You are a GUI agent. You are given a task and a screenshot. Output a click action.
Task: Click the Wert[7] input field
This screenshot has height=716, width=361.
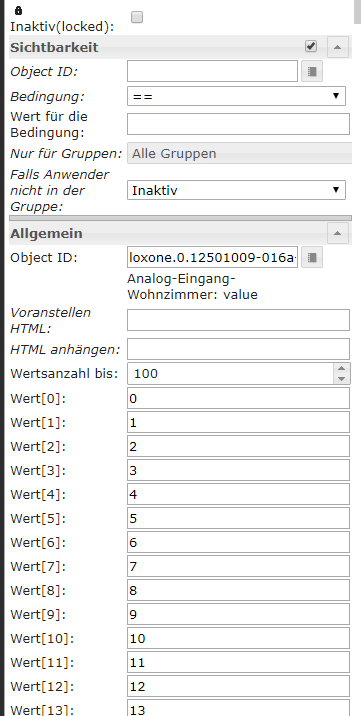[238, 566]
